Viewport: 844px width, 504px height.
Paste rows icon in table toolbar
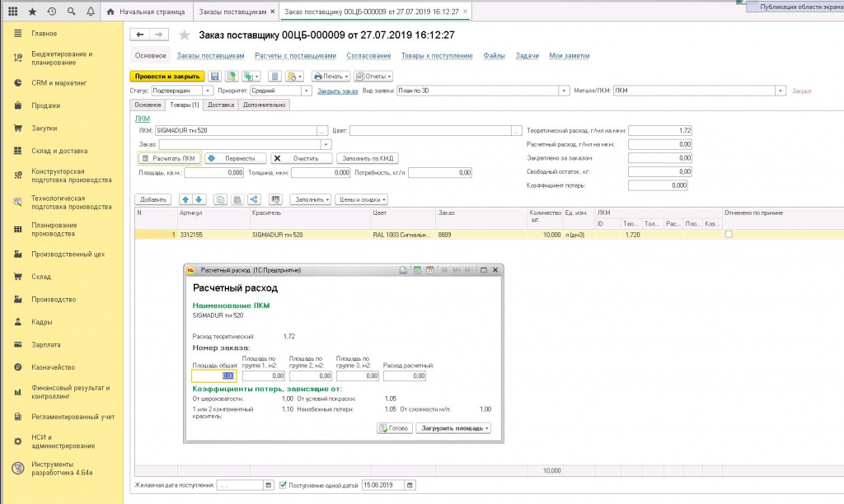click(237, 199)
